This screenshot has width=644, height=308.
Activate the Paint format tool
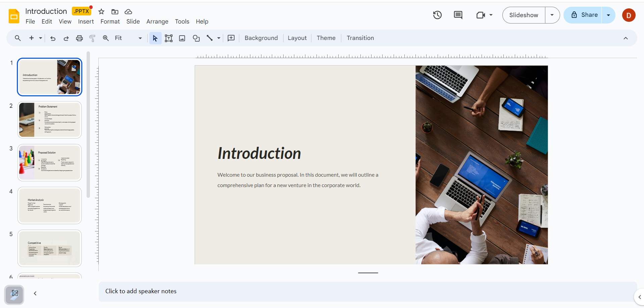[x=92, y=38]
